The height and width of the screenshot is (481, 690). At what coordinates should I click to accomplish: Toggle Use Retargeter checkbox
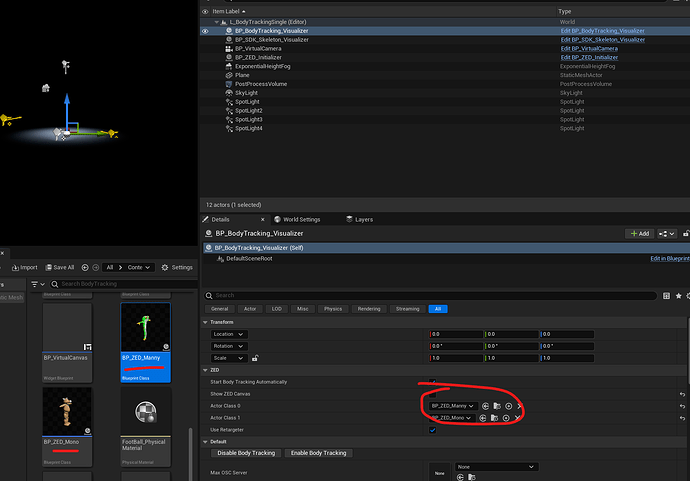(x=432, y=429)
